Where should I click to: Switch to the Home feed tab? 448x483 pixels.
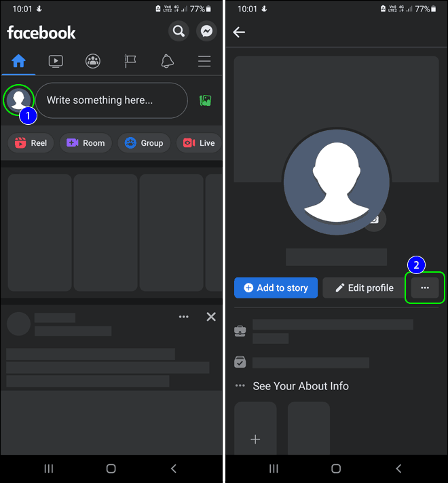(x=18, y=61)
